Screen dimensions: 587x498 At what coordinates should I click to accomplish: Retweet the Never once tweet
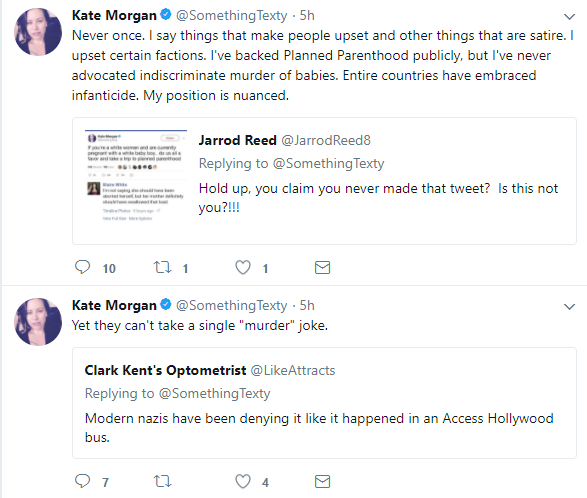162,267
